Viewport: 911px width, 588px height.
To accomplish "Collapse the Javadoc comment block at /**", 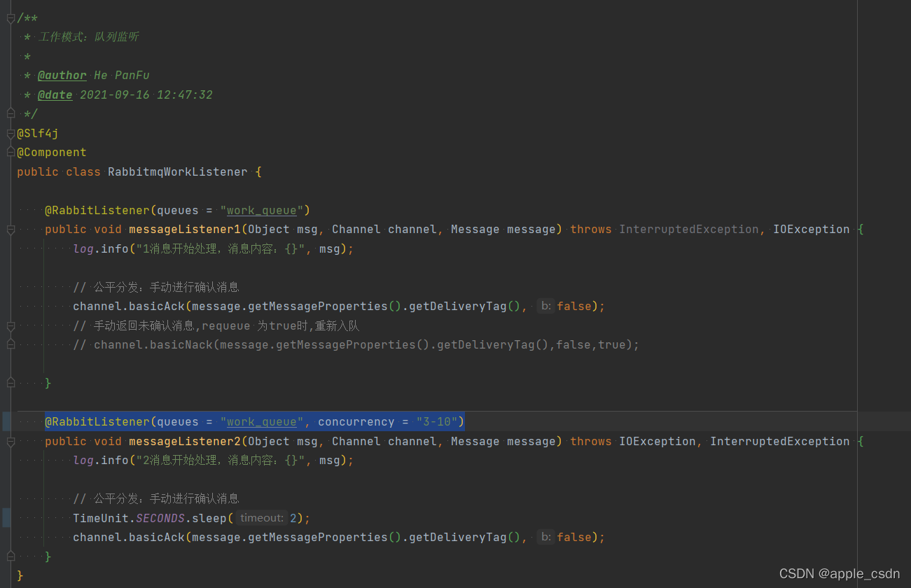I will click(x=11, y=18).
